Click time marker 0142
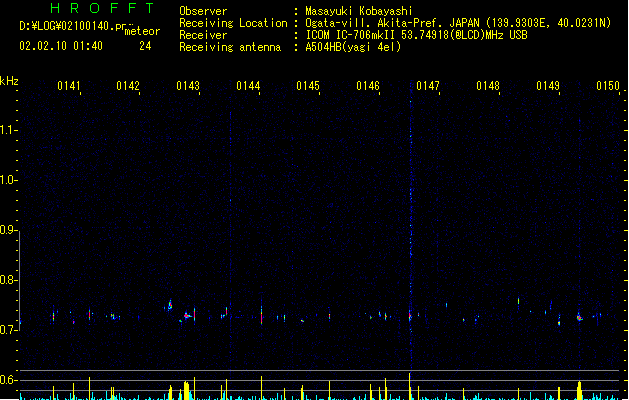This screenshot has height=400, width=629. click(128, 86)
